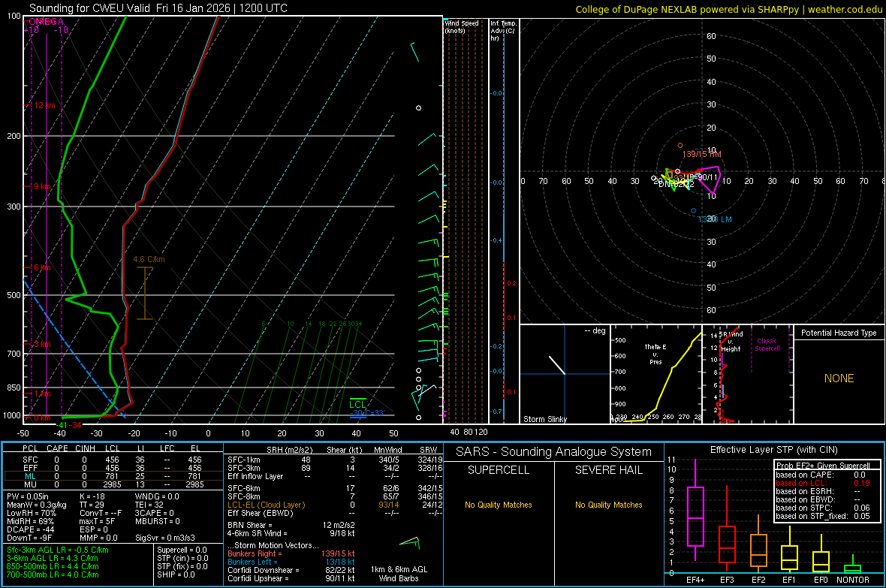886x588 pixels.
Task: Click the '6 km' height marker
Action: coord(42,267)
